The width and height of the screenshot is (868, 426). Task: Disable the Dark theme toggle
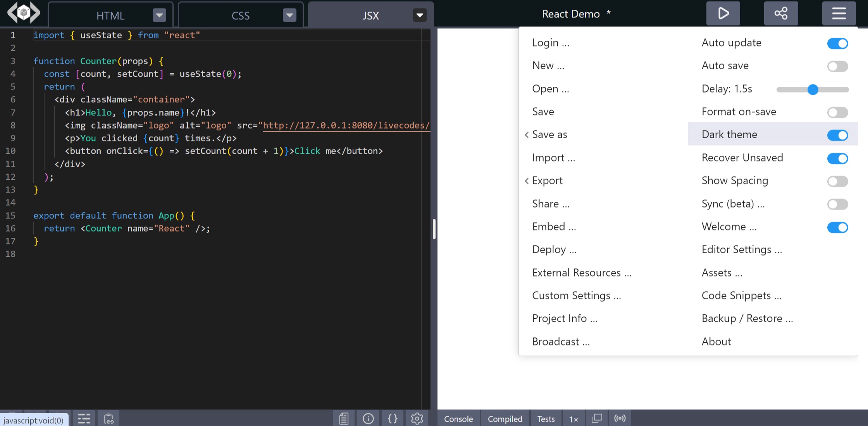coord(837,135)
